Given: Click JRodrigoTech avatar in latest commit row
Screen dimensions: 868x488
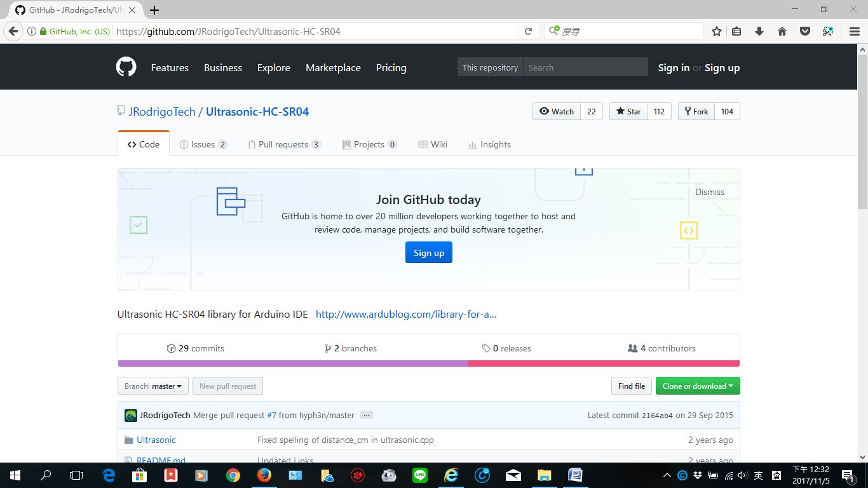Looking at the screenshot, I should coord(131,416).
